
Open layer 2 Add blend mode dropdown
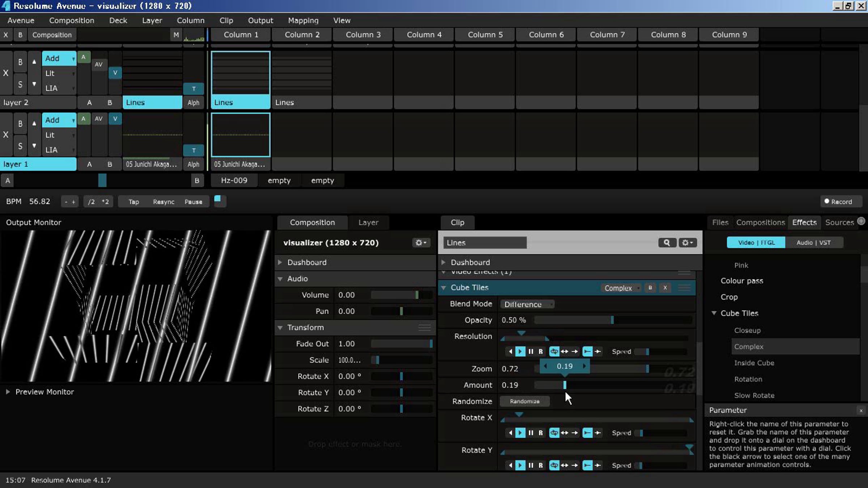pos(59,59)
